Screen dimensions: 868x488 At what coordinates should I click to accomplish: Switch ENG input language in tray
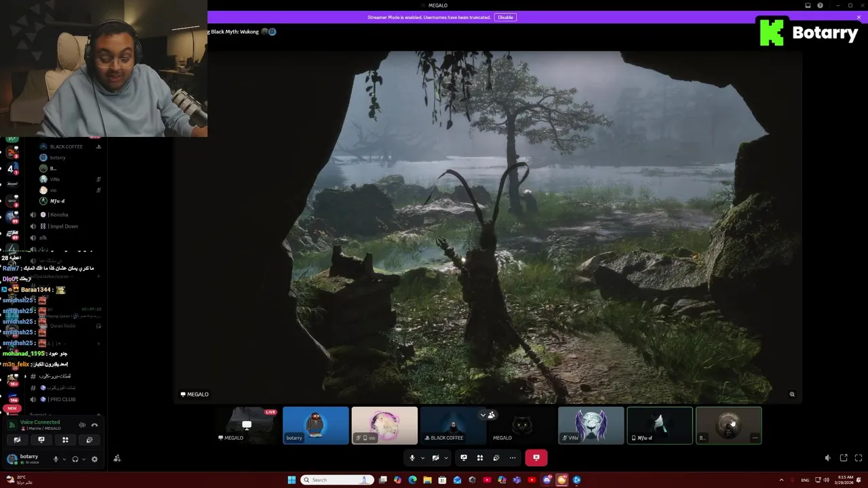pyautogui.click(x=805, y=480)
